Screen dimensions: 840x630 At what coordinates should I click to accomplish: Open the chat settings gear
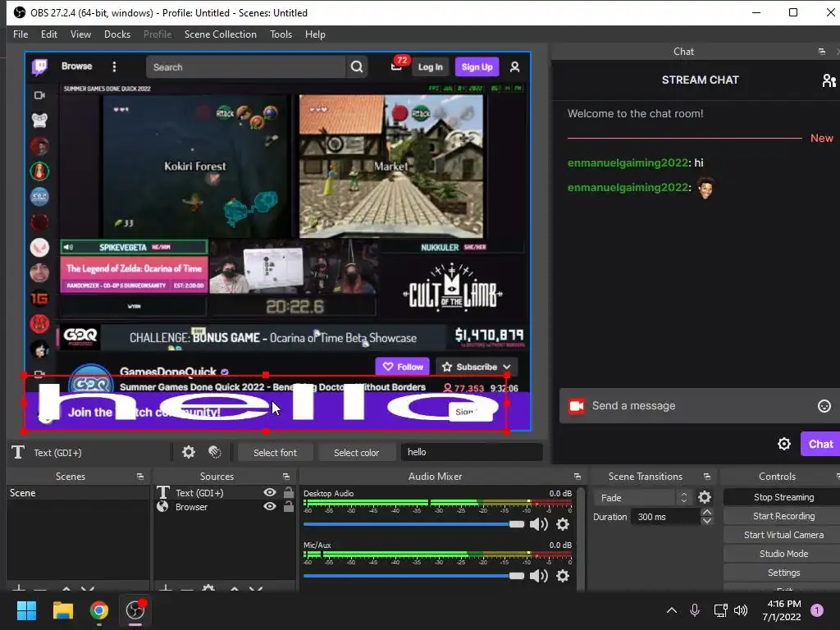[x=783, y=444]
